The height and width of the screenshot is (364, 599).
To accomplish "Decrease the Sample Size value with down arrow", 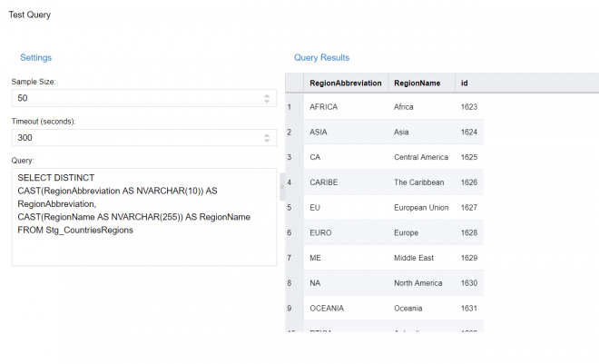I will (266, 101).
